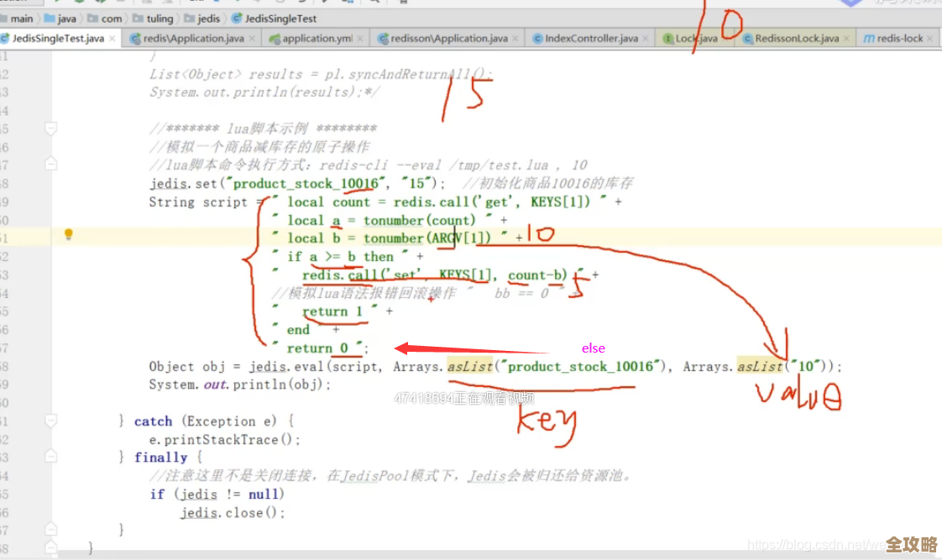
Task: Click the tuling folder in breadcrumb
Action: pyautogui.click(x=158, y=18)
